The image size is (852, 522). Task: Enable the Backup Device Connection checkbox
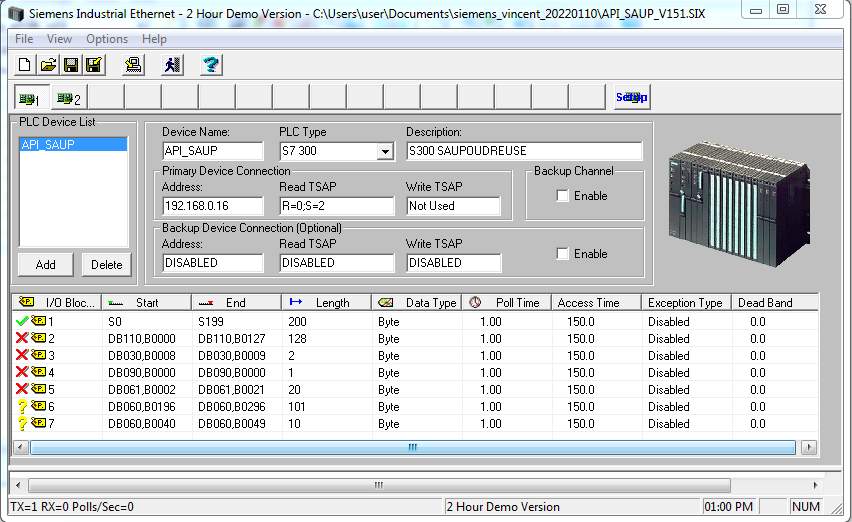563,254
